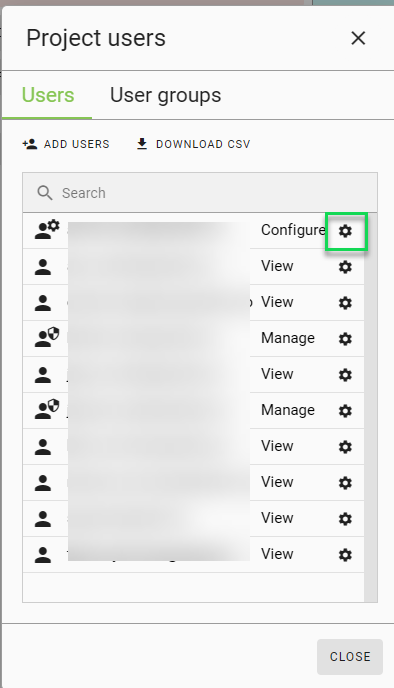Click the person icon in last row
The width and height of the screenshot is (394, 688).
[43, 555]
